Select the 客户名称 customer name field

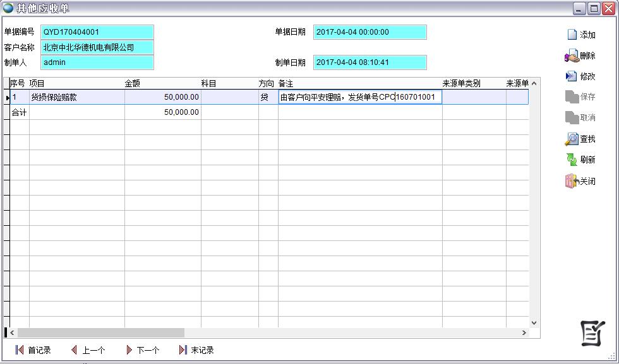pos(97,47)
